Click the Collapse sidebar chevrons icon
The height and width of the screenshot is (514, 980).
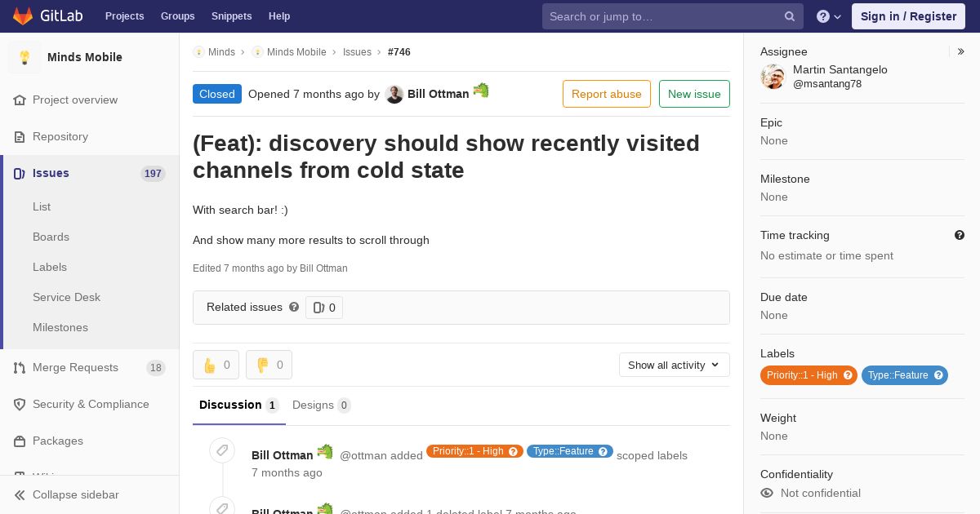click(20, 494)
